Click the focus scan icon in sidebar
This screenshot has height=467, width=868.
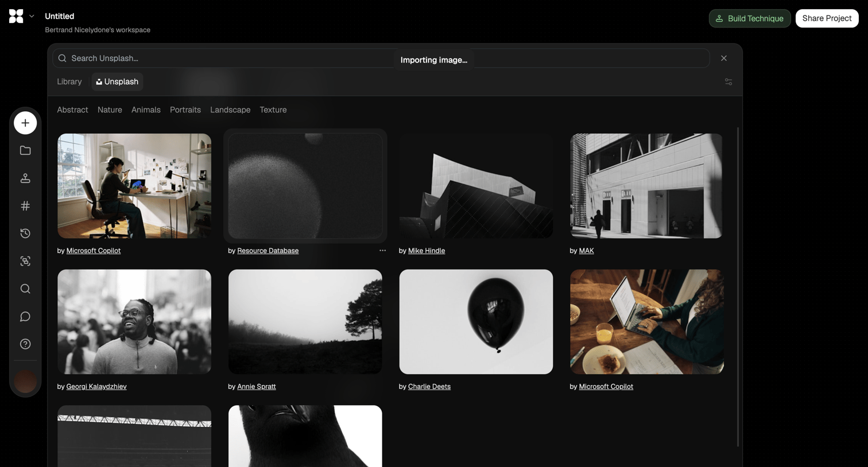25,261
